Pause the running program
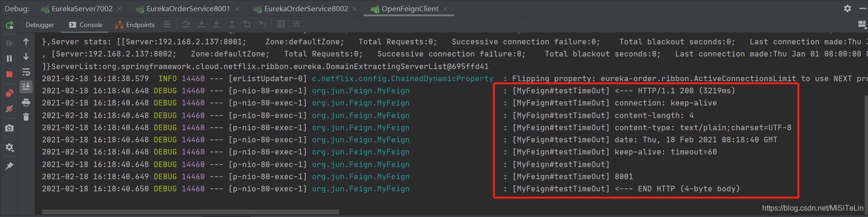 pos(9,58)
